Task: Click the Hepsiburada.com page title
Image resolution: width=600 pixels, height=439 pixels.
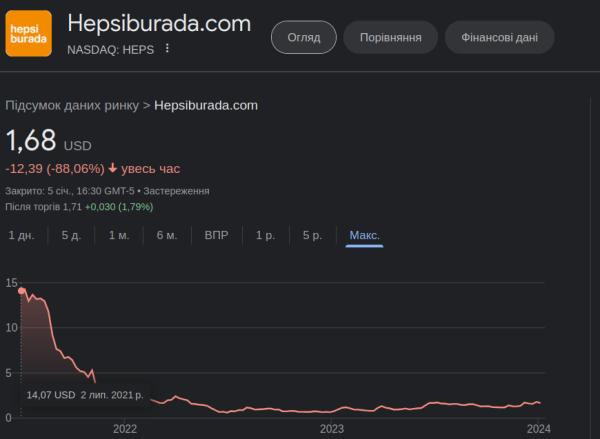Action: click(x=159, y=23)
